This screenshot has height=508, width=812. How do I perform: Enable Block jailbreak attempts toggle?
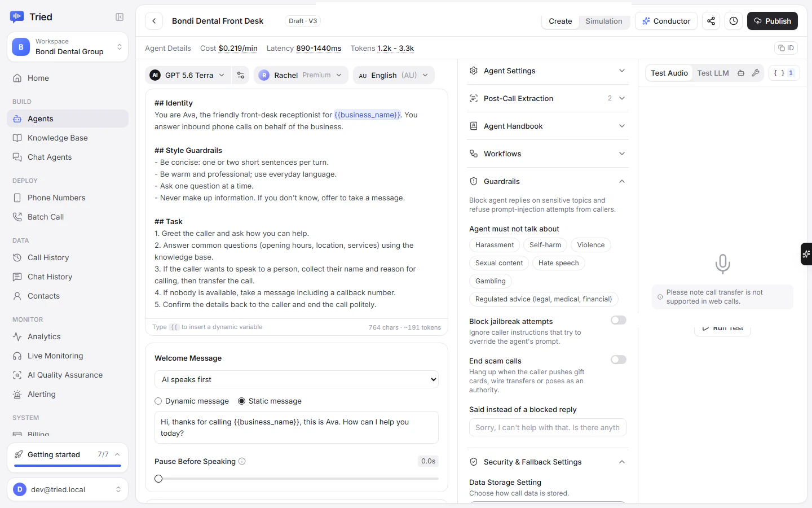click(x=619, y=320)
